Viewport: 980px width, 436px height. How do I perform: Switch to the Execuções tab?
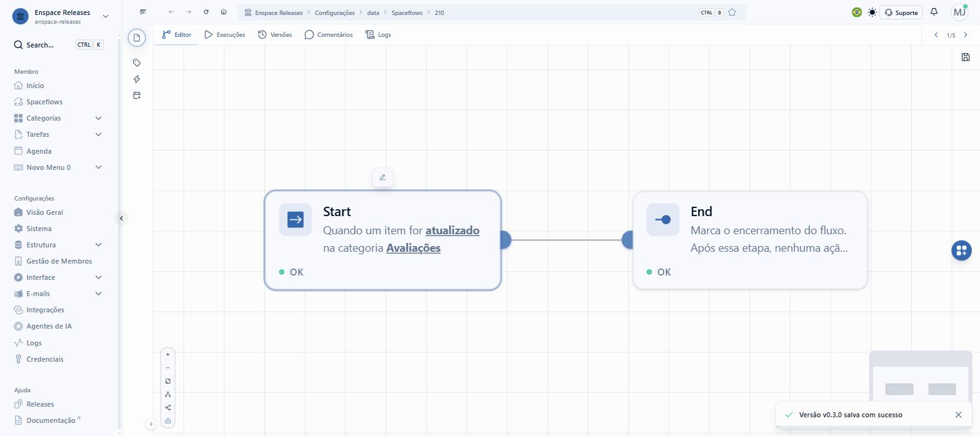224,35
